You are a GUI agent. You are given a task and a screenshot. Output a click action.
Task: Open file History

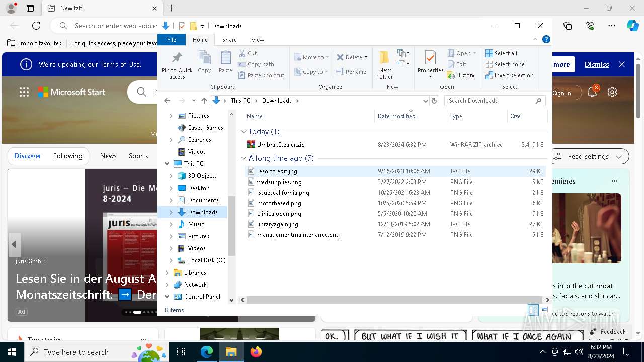(x=461, y=75)
